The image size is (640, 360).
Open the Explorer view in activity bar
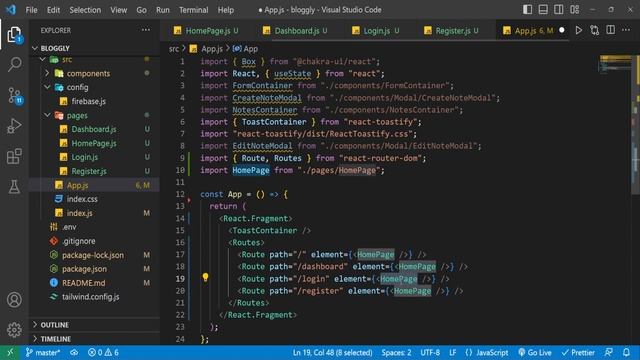click(14, 35)
